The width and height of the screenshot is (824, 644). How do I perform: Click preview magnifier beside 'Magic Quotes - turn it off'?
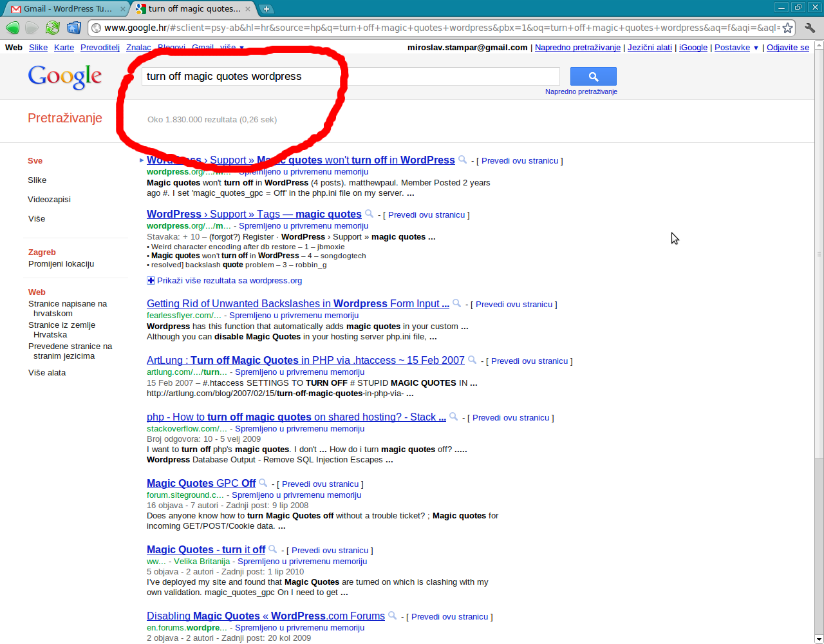(273, 549)
